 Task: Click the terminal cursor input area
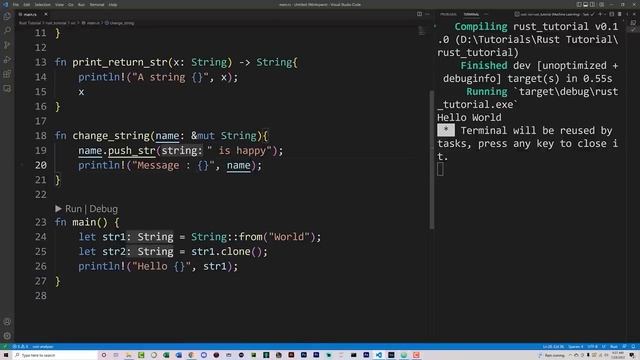coord(440,169)
